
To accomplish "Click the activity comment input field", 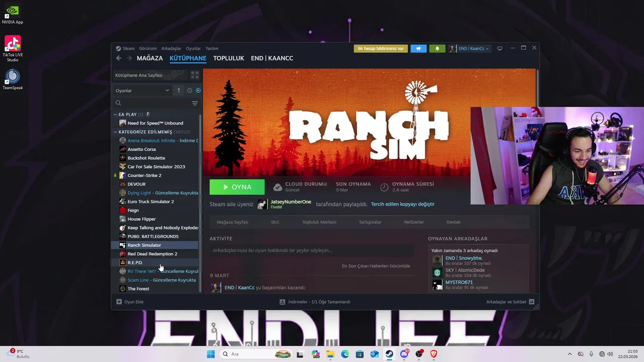I will coord(311,250).
